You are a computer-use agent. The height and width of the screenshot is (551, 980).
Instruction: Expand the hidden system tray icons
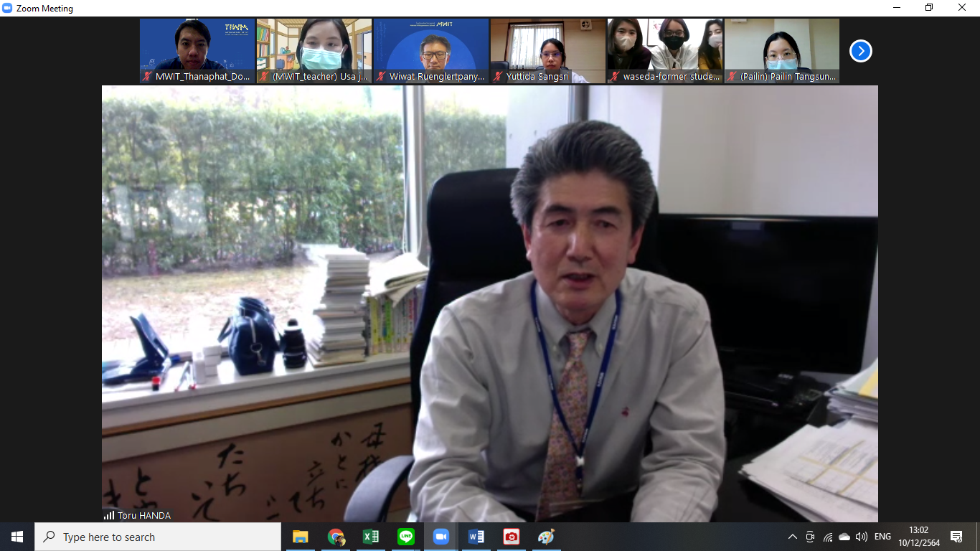792,537
